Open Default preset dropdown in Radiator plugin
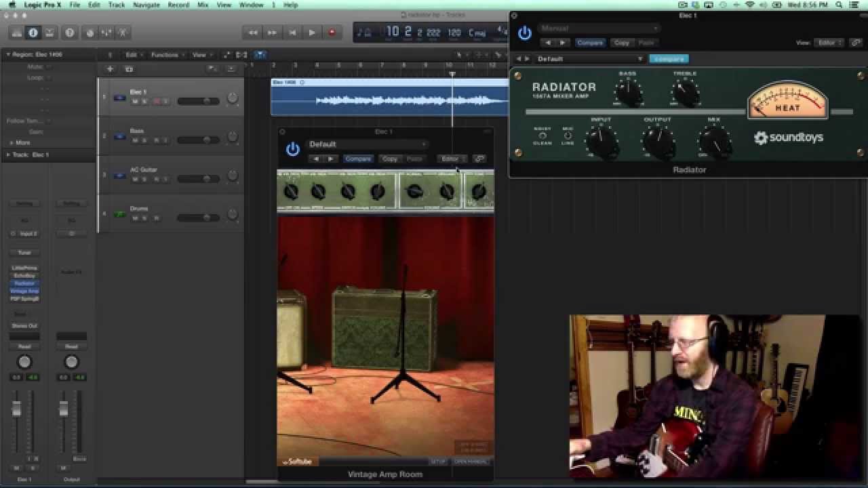This screenshot has height=488, width=868. pyautogui.click(x=590, y=59)
